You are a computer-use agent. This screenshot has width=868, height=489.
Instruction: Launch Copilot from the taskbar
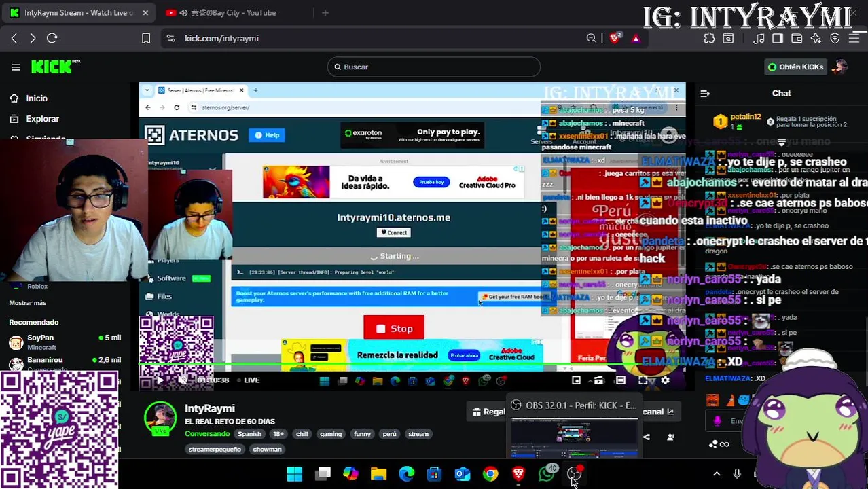[x=350, y=474]
